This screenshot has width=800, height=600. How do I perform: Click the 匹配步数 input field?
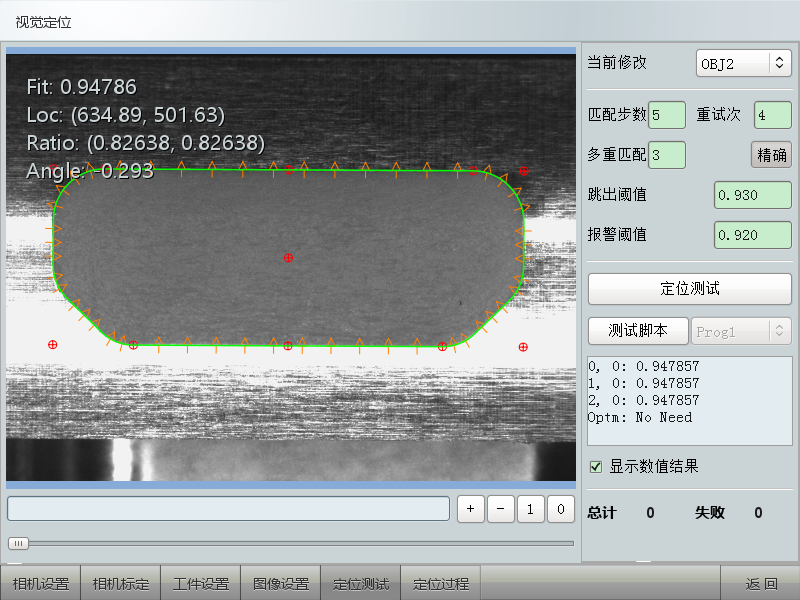(666, 115)
